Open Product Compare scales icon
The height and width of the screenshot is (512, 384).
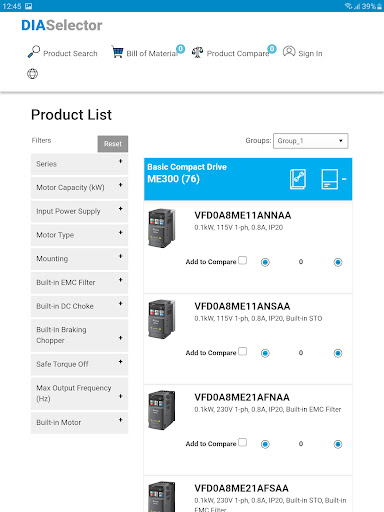click(197, 52)
